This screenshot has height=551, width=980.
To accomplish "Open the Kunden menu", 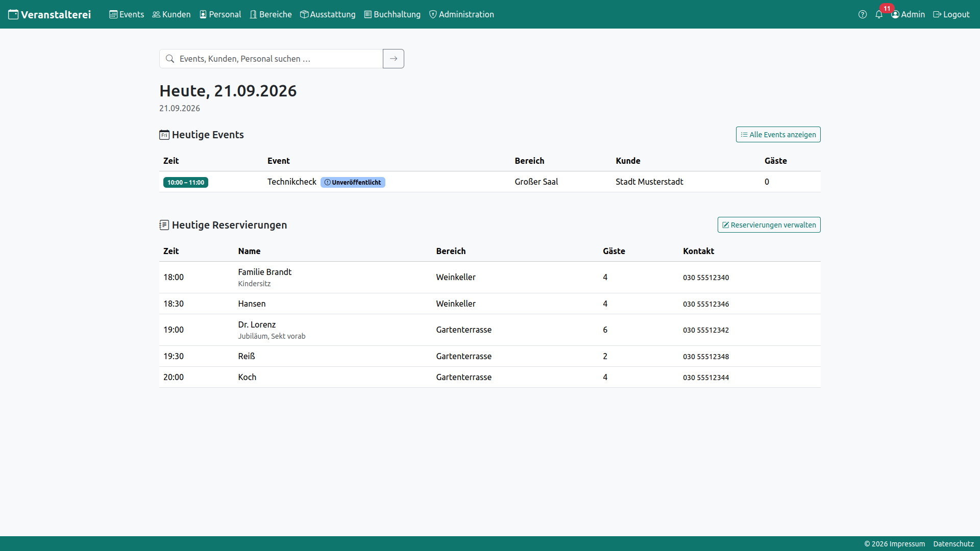I will (171, 14).
